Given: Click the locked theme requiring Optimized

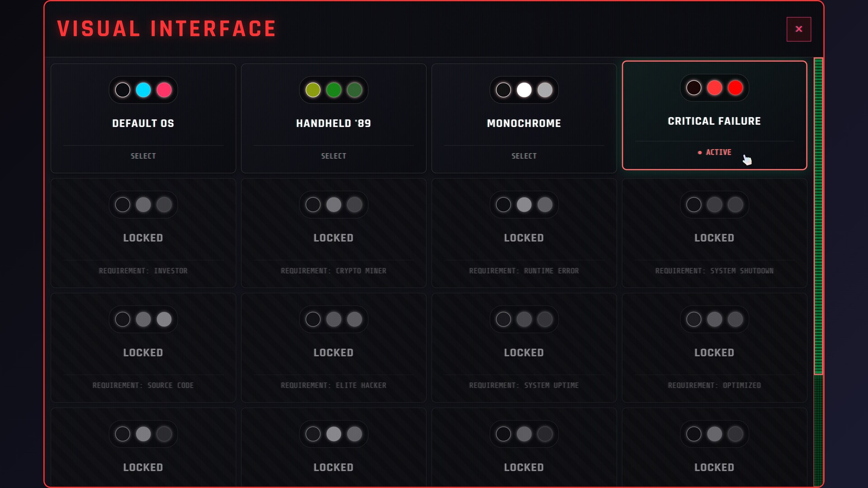Looking at the screenshot, I should (x=714, y=348).
